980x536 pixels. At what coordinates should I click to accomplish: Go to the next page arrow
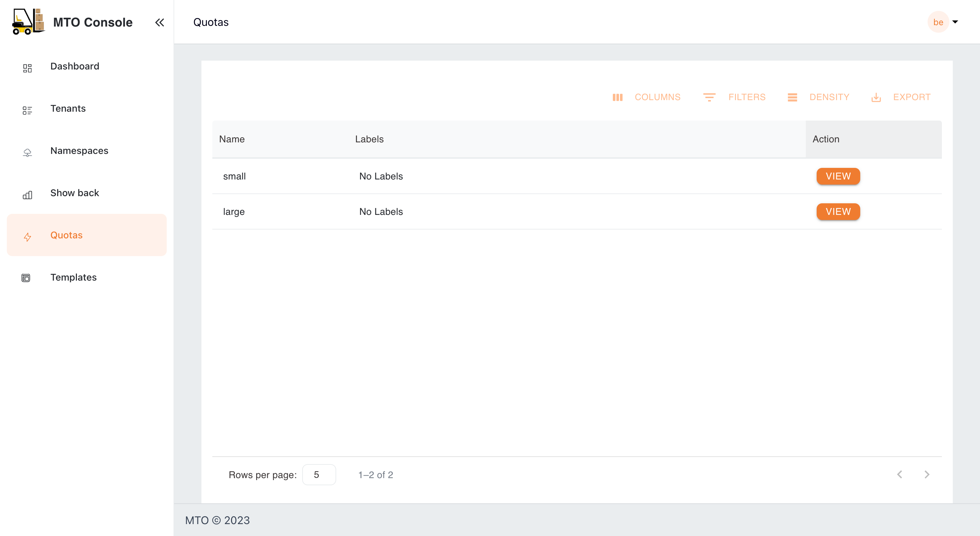click(x=927, y=474)
